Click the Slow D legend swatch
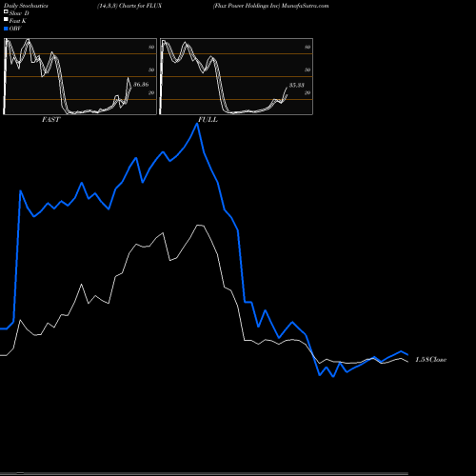This screenshot has width=476, height=476. tap(6, 12)
